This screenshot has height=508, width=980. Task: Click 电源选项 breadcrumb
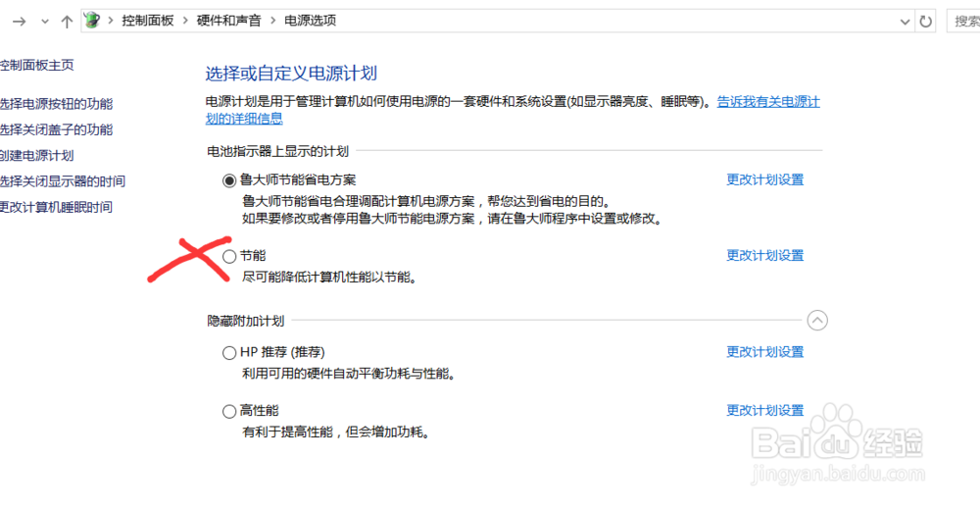click(311, 21)
